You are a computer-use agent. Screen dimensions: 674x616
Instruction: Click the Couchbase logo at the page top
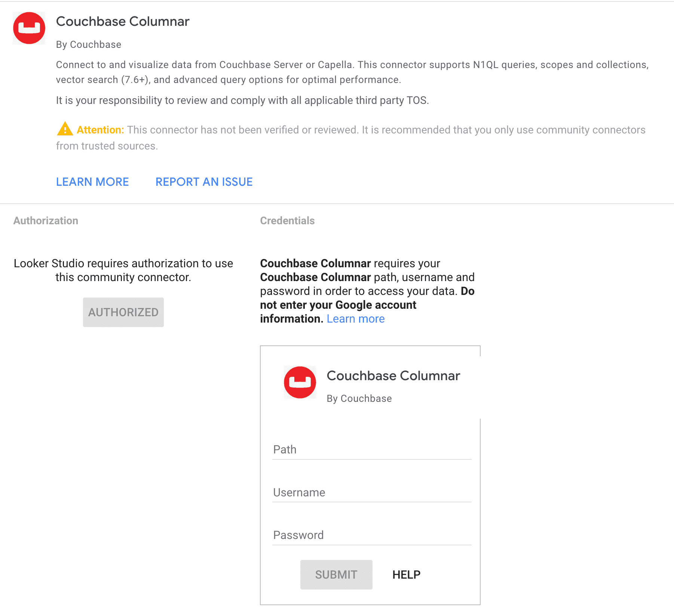pos(29,28)
